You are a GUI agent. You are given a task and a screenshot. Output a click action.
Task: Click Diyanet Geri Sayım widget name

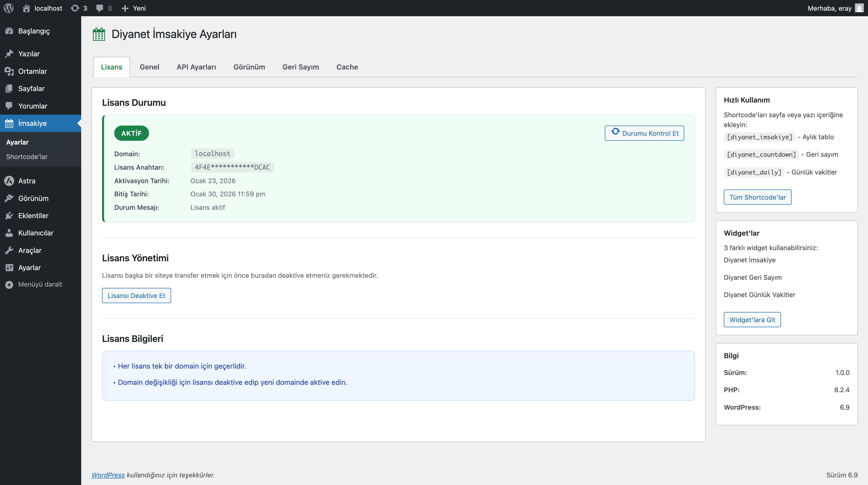tap(753, 278)
